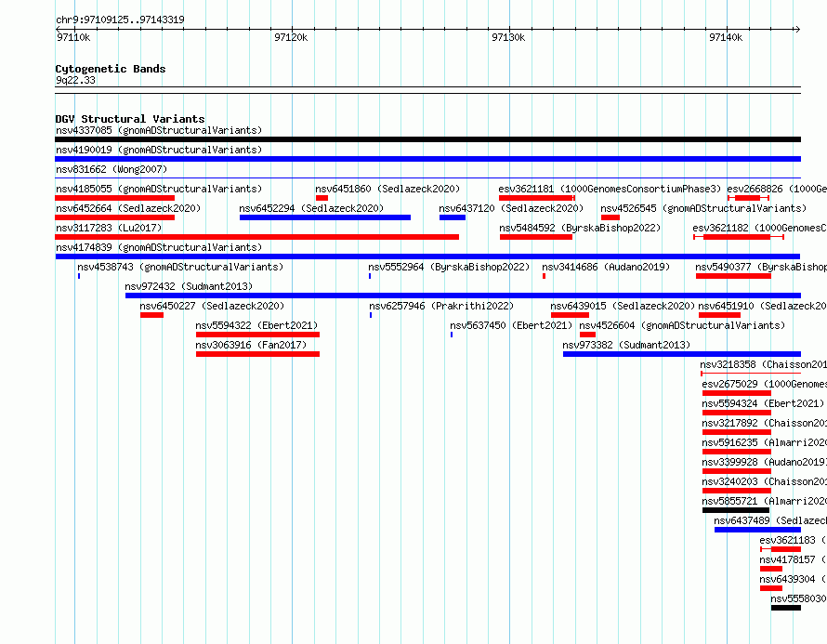
Task: Click the nsv5594322 (Ebert2021) red bar
Action: point(258,335)
